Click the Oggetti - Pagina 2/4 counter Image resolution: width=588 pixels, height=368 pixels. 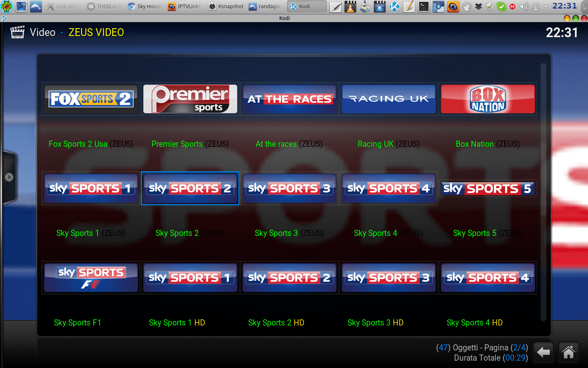coord(482,348)
